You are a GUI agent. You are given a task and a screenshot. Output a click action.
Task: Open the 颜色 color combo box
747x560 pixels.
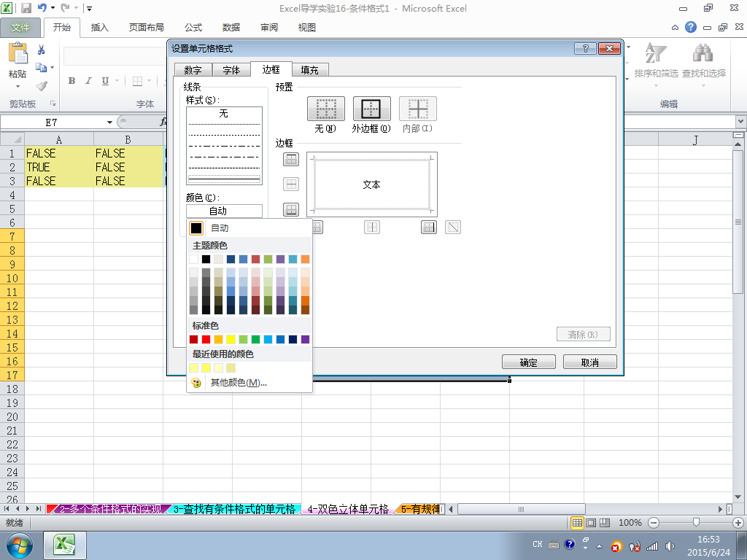coord(224,211)
